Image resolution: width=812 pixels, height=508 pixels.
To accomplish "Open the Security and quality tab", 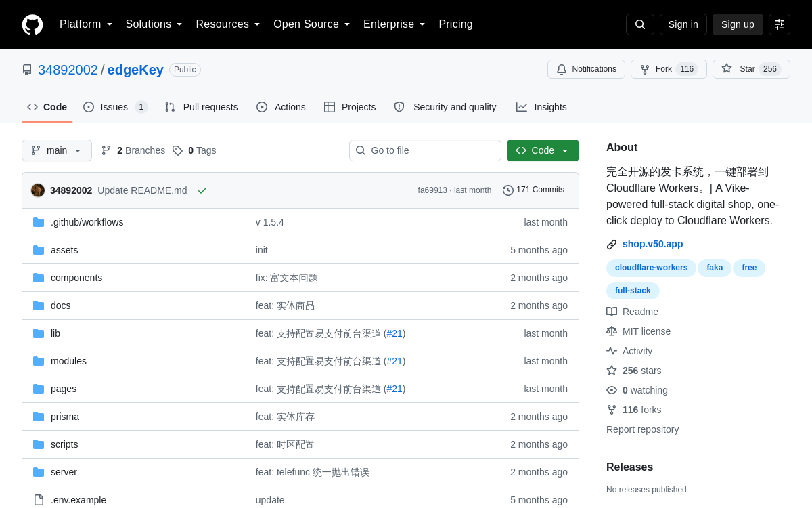I will [445, 107].
